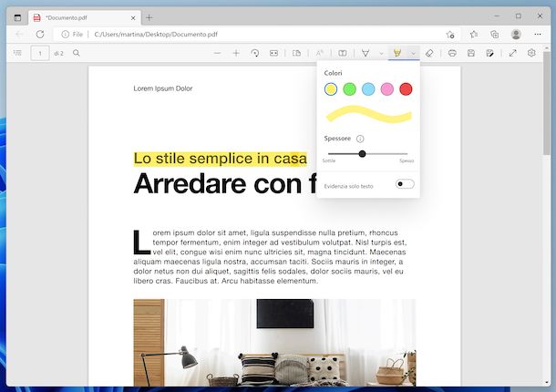Click the page number input box
Viewport: 556px width, 392px height.
coord(40,54)
